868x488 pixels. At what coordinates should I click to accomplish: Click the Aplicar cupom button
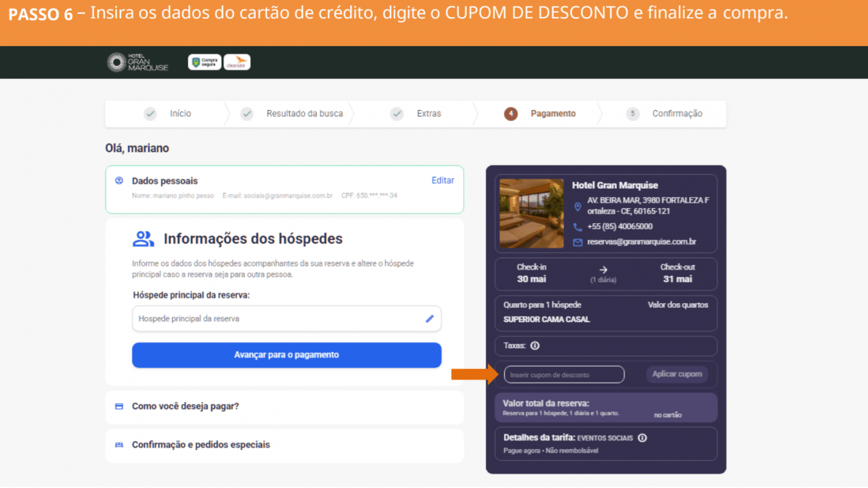pyautogui.click(x=677, y=374)
